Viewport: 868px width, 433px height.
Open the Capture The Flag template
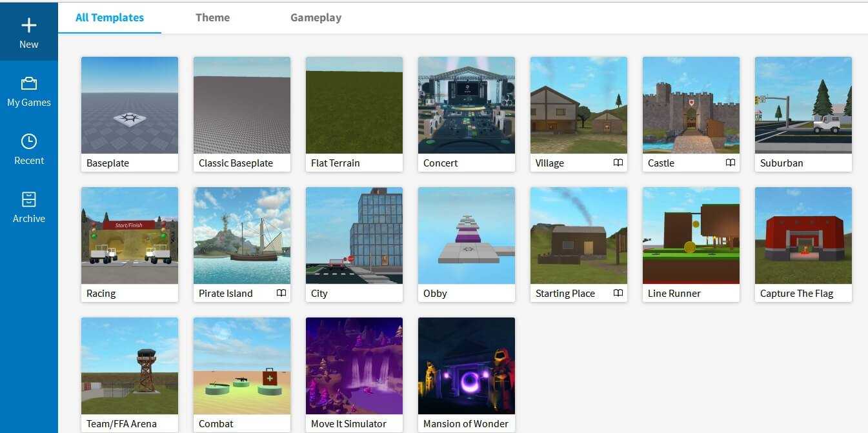(x=803, y=236)
